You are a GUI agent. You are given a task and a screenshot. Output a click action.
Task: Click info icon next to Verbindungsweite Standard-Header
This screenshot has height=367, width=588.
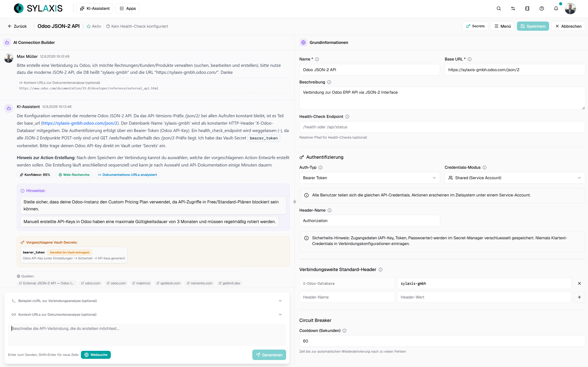tap(381, 270)
